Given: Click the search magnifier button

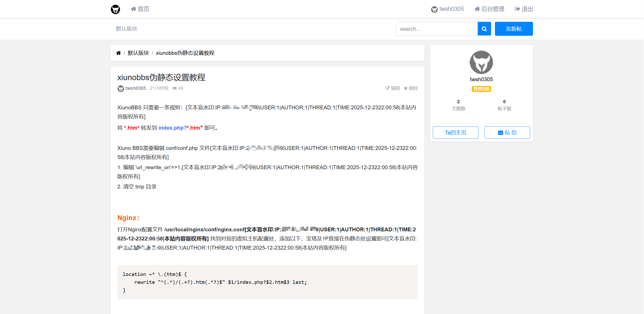Looking at the screenshot, I should click(x=484, y=29).
